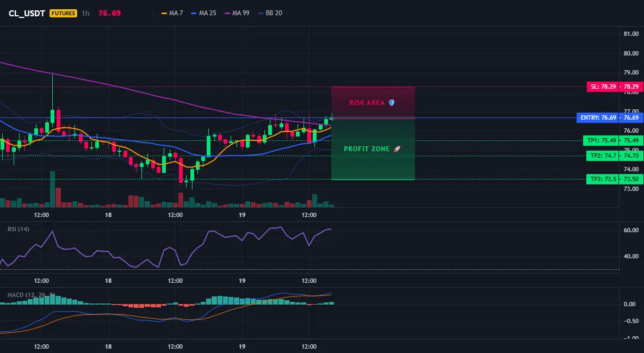Click the rocket icon beside PROFIT ZONE
Screen dimensions: 644x353
397,149
